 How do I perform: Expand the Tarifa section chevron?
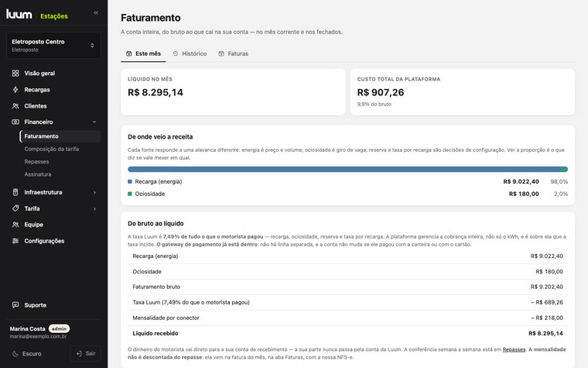pos(94,208)
